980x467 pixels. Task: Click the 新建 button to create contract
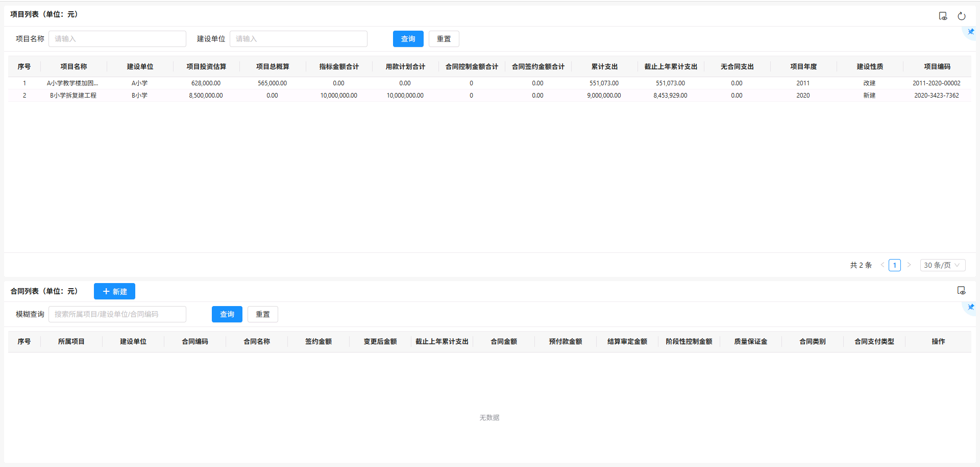point(114,291)
